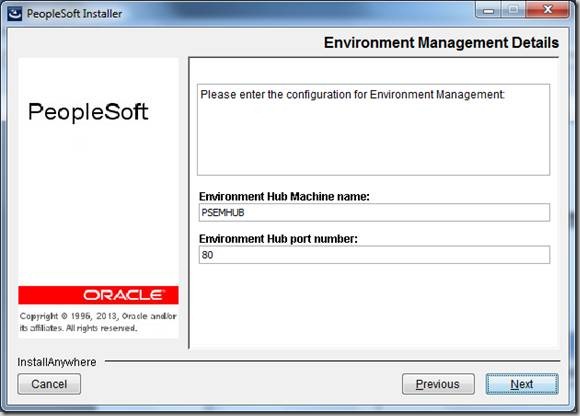580x416 pixels.
Task: Click the configuration instructions text box
Action: (x=374, y=130)
